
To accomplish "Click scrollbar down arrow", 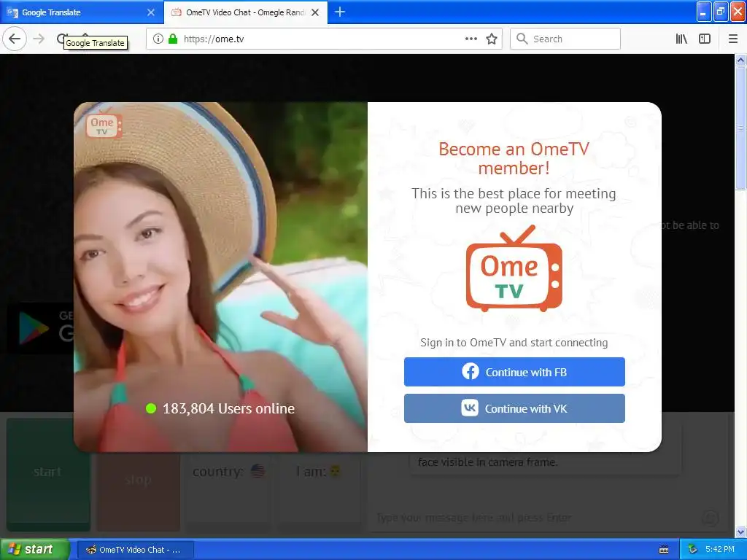I will click(741, 532).
